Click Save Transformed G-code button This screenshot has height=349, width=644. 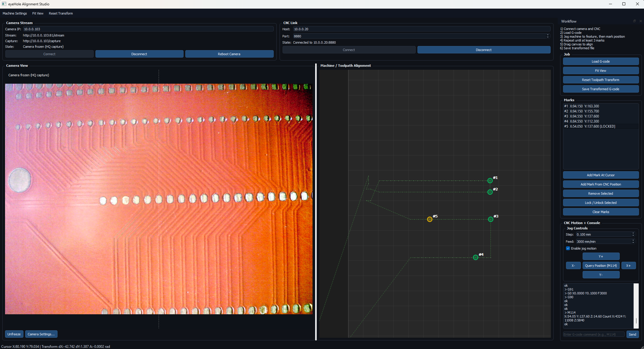pos(600,89)
